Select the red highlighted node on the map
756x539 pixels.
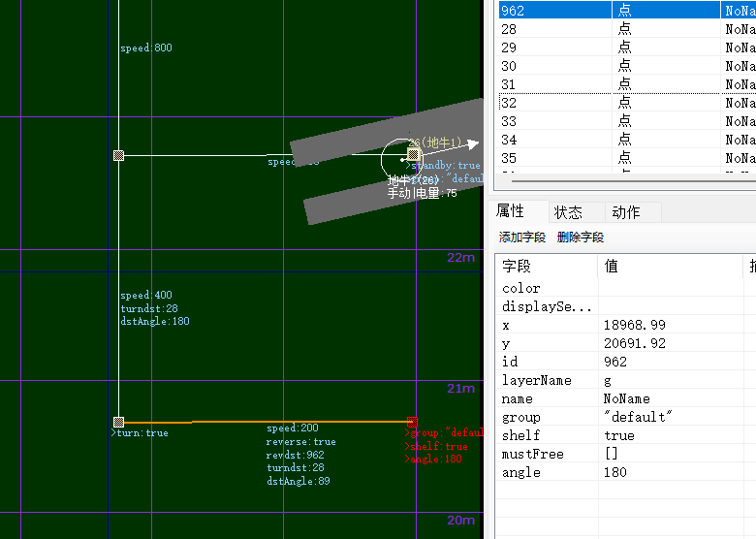click(412, 422)
